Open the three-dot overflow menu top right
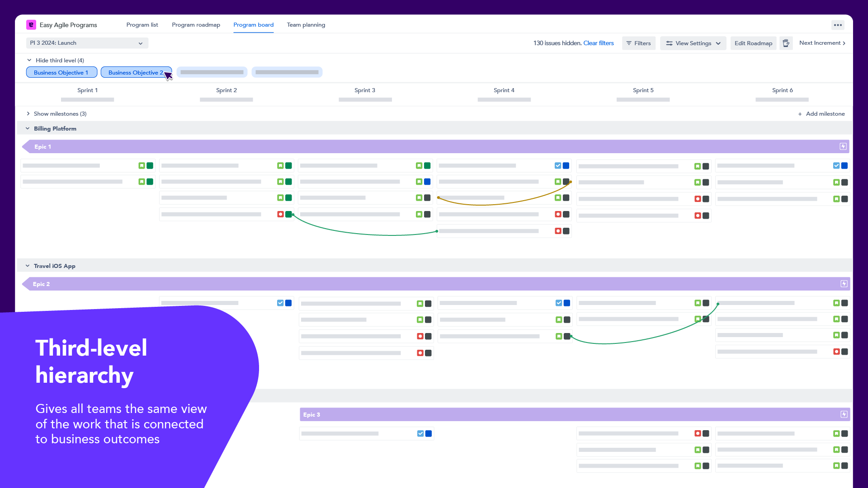The width and height of the screenshot is (868, 488). [x=838, y=25]
